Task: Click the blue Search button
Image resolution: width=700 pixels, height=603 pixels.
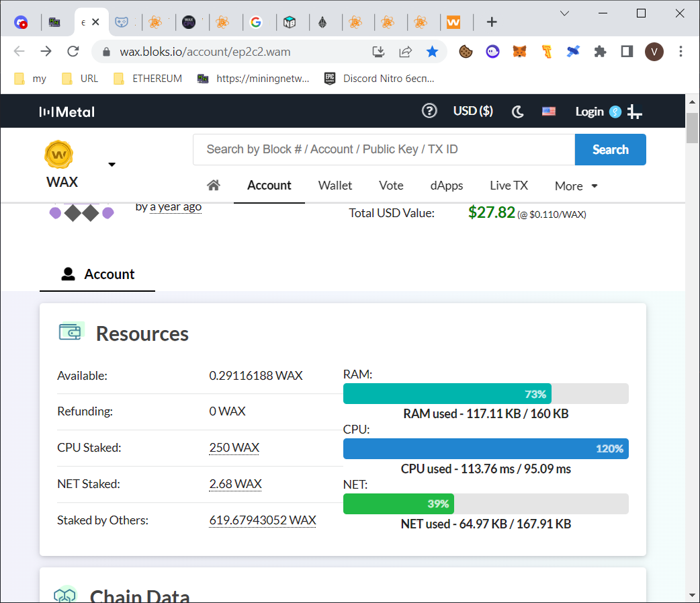Action: coord(610,149)
